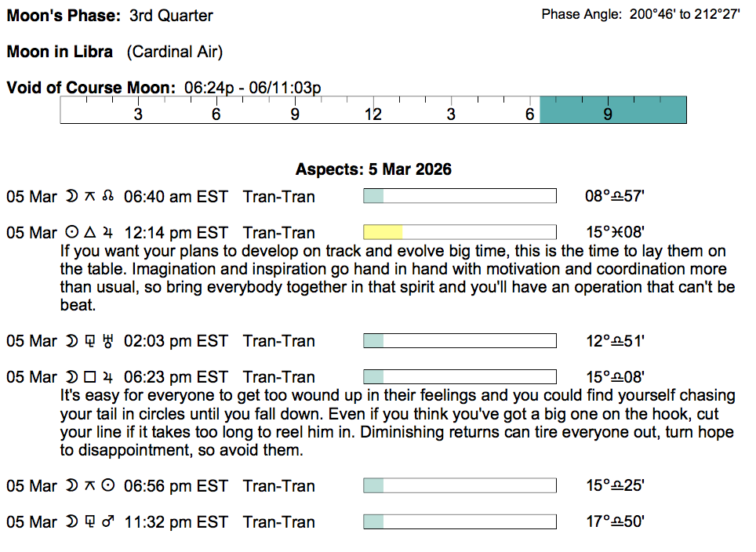Click the teal void-of-course segment on the timeline
The height and width of the screenshot is (552, 756).
[x=613, y=111]
